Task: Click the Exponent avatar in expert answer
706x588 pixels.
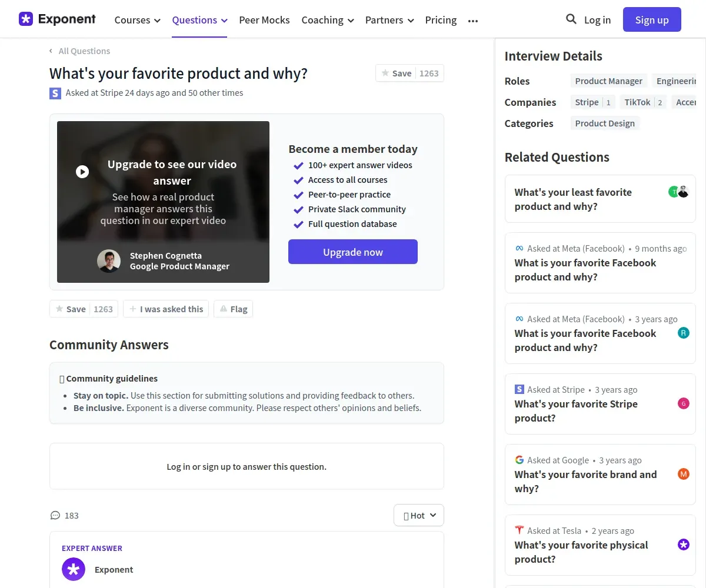Action: click(x=74, y=569)
